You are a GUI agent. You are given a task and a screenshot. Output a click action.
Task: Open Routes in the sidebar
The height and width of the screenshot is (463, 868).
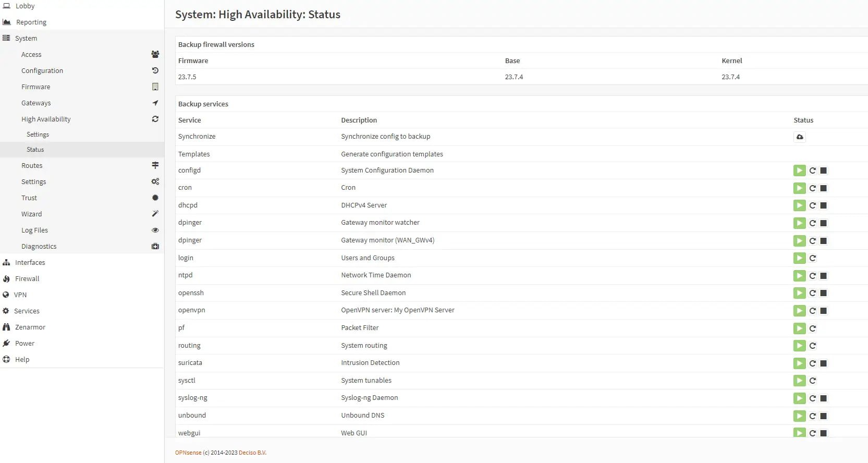82,165
